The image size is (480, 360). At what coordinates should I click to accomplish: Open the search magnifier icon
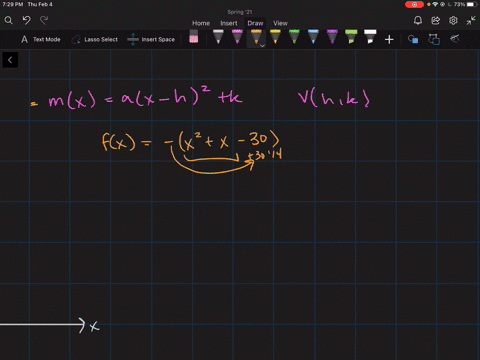click(9, 21)
